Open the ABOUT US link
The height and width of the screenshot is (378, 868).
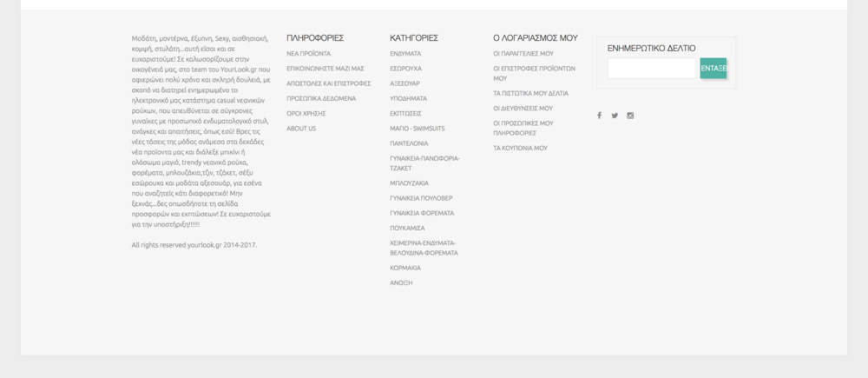click(301, 129)
